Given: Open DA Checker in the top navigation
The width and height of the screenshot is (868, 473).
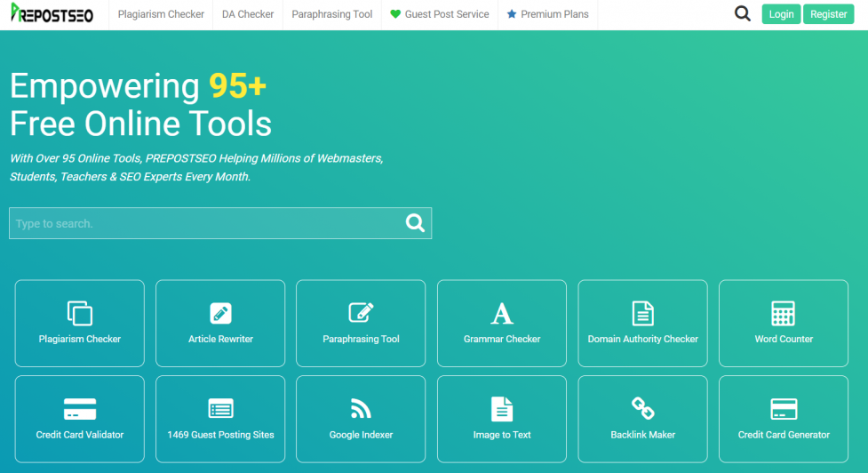Looking at the screenshot, I should tap(248, 14).
